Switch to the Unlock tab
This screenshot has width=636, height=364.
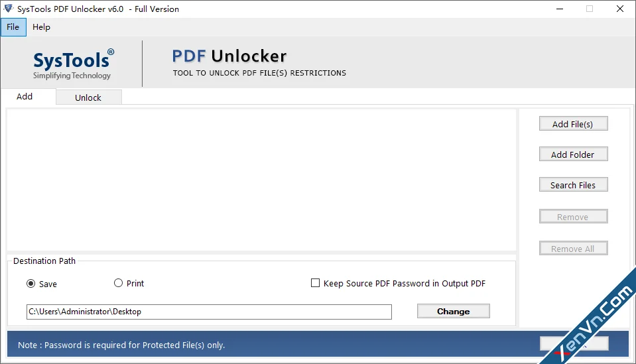pyautogui.click(x=88, y=97)
